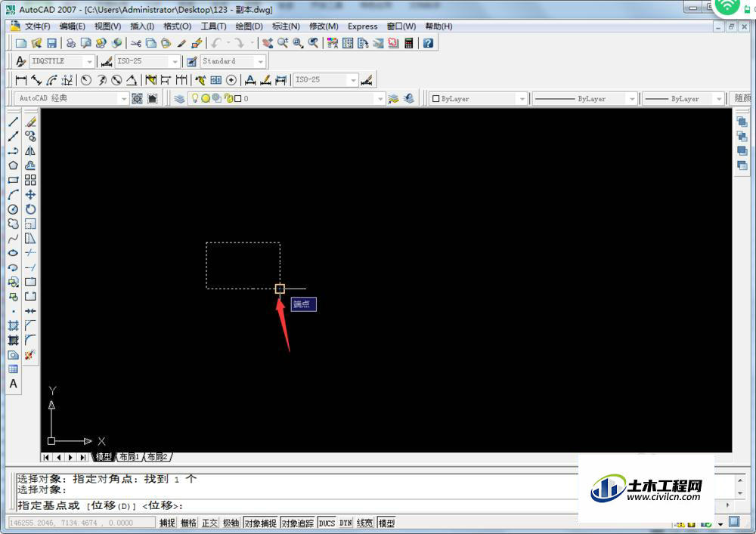Viewport: 756px width, 534px height.
Task: Open the ISO-25 dropdown on the dimension toolbar
Action: coord(353,80)
